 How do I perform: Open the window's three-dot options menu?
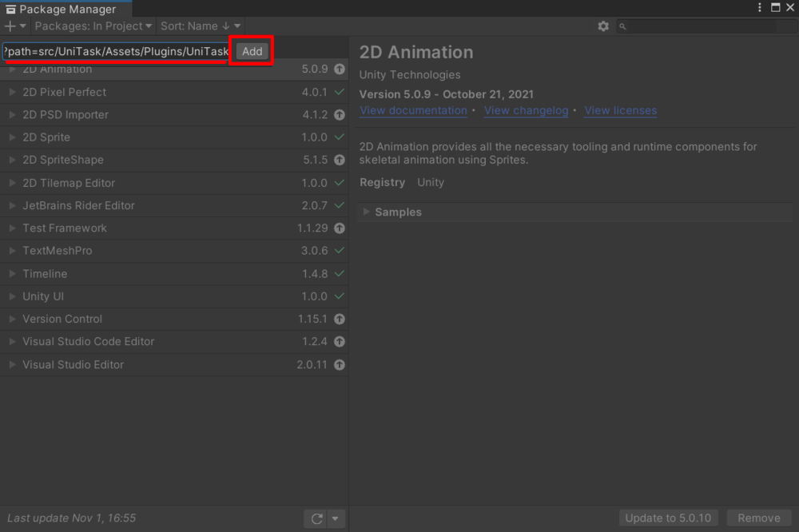pyautogui.click(x=760, y=8)
